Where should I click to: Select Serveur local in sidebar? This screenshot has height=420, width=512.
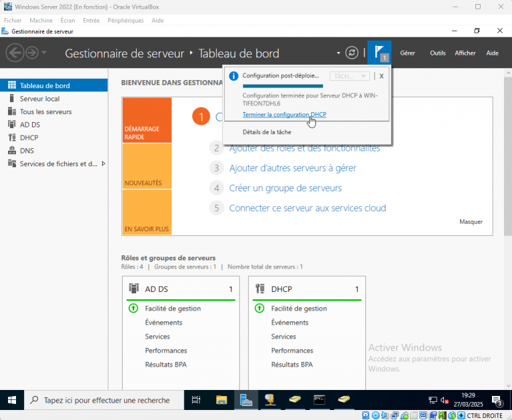click(39, 99)
